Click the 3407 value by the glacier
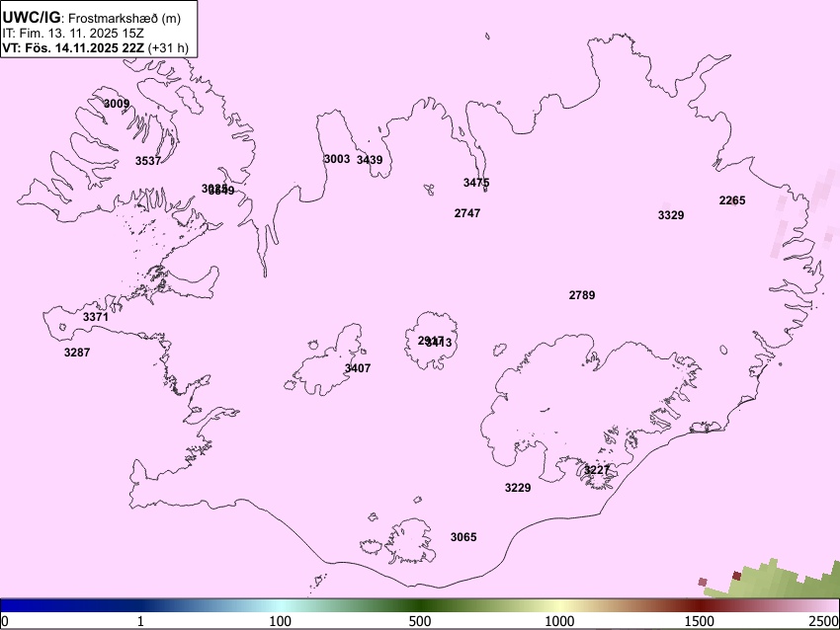This screenshot has width=840, height=630. click(358, 368)
